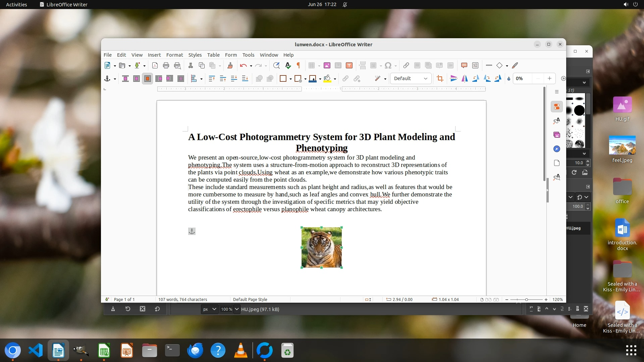Enable Optimal wrap mode
Image resolution: width=644 pixels, height=362 pixels.
point(148,78)
